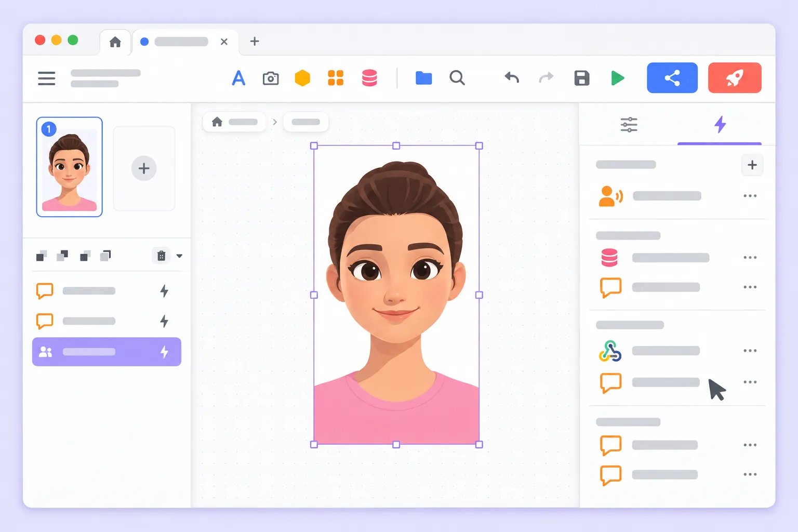
Task: Click the magnifying glass search icon
Action: (x=457, y=78)
